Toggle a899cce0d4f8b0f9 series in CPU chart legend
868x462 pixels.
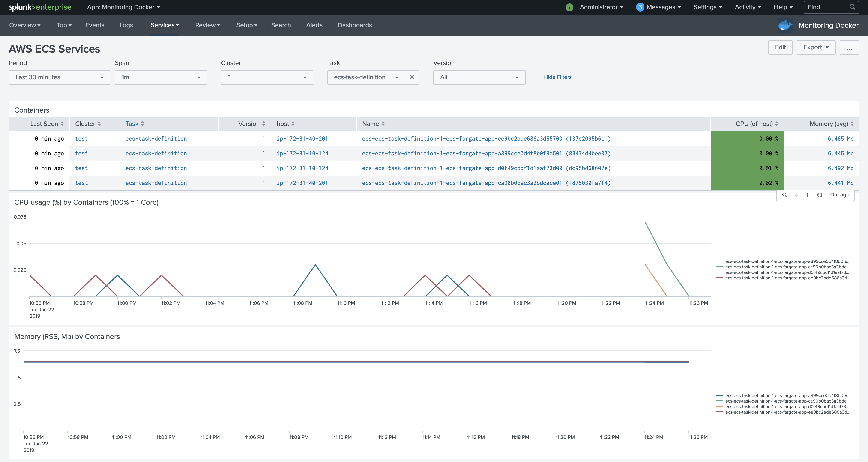tap(783, 261)
